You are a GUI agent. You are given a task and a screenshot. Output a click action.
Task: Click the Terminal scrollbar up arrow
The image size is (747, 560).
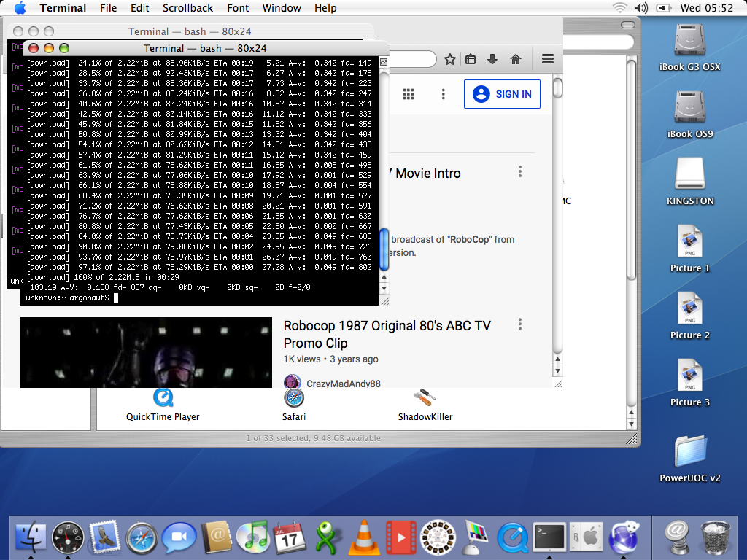(384, 276)
